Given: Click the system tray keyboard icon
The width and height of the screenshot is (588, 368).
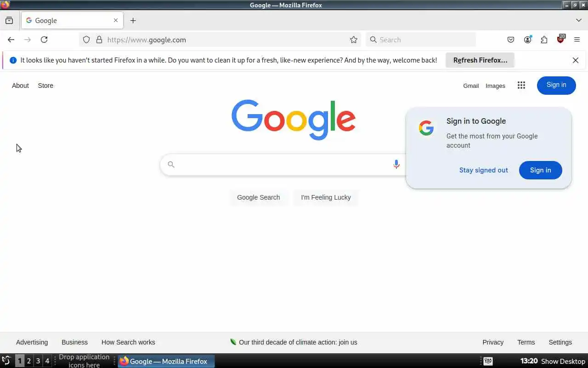Looking at the screenshot, I should (x=488, y=361).
